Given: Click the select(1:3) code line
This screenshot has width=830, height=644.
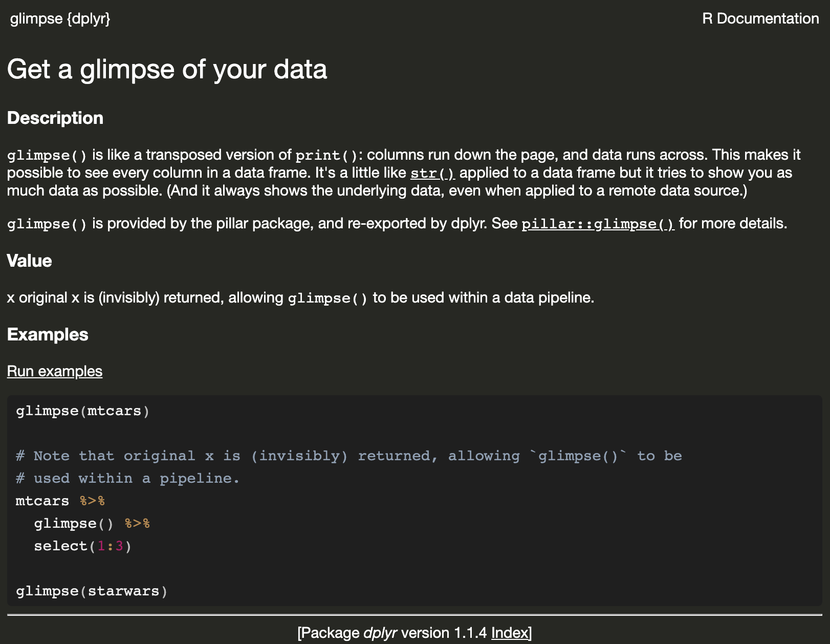Looking at the screenshot, I should click(x=83, y=546).
